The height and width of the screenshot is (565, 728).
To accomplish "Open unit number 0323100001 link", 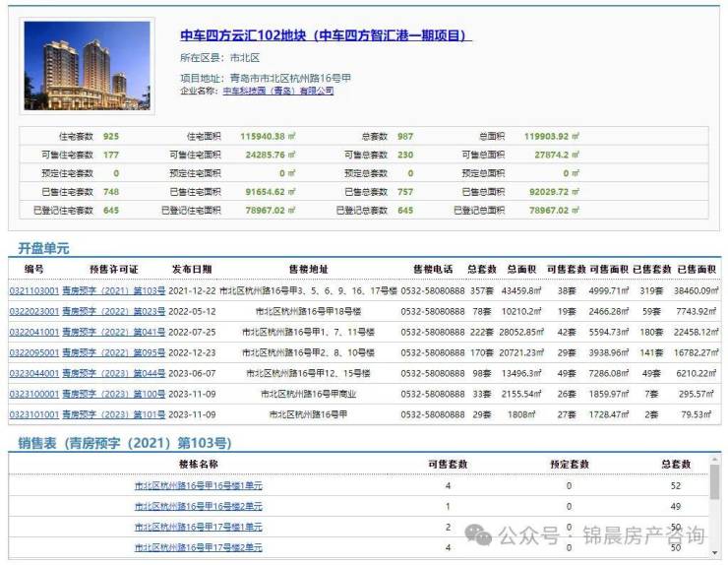I will point(33,395).
